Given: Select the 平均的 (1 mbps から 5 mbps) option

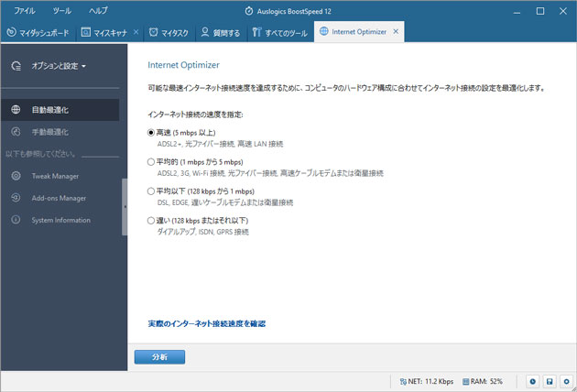Looking at the screenshot, I should (152, 161).
